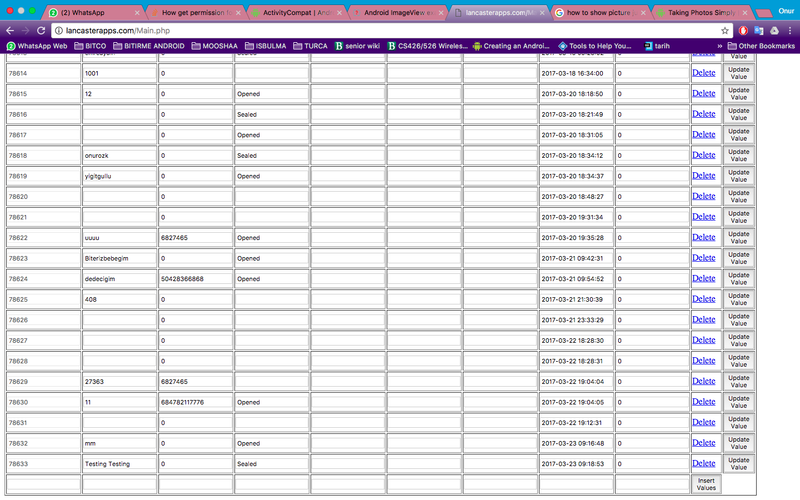Open the ISBULMA bookmarks folder
This screenshot has width=800, height=500.
click(x=265, y=46)
